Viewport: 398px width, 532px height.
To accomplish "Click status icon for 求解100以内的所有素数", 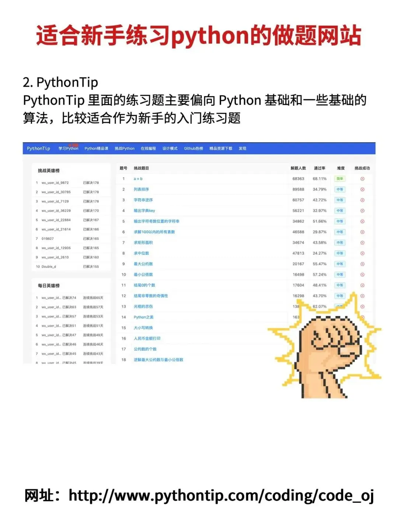I will coord(362,232).
